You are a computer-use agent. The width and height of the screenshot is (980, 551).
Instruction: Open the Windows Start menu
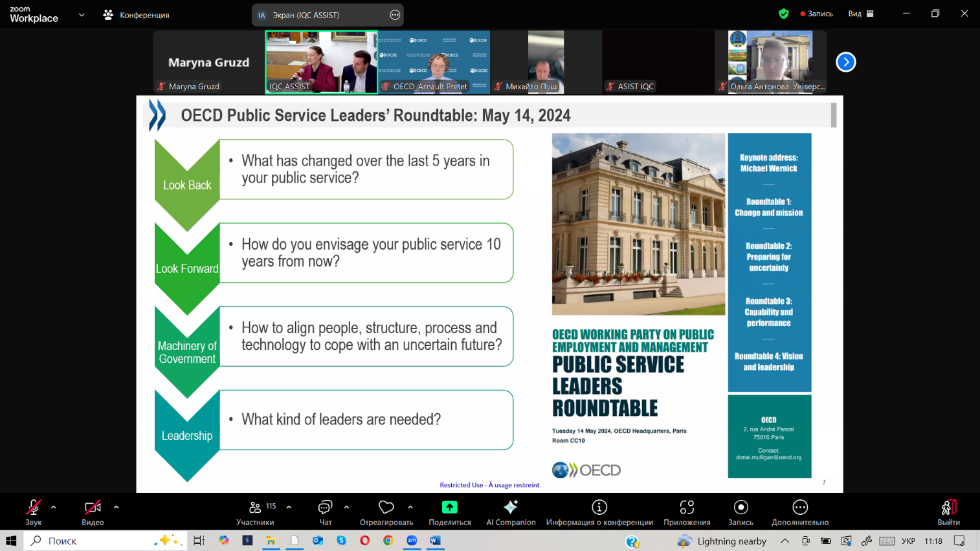(x=11, y=541)
